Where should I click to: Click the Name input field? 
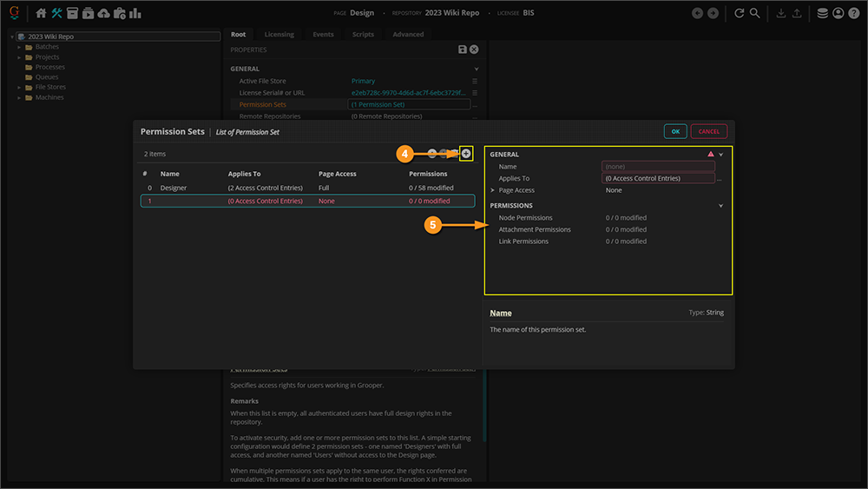(x=658, y=166)
